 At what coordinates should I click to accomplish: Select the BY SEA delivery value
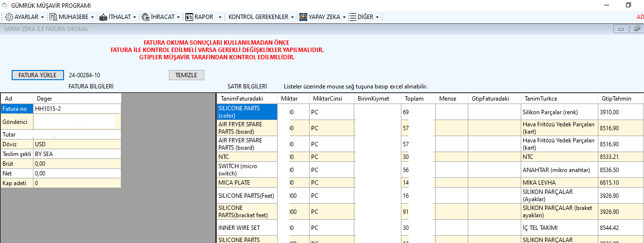(77, 154)
